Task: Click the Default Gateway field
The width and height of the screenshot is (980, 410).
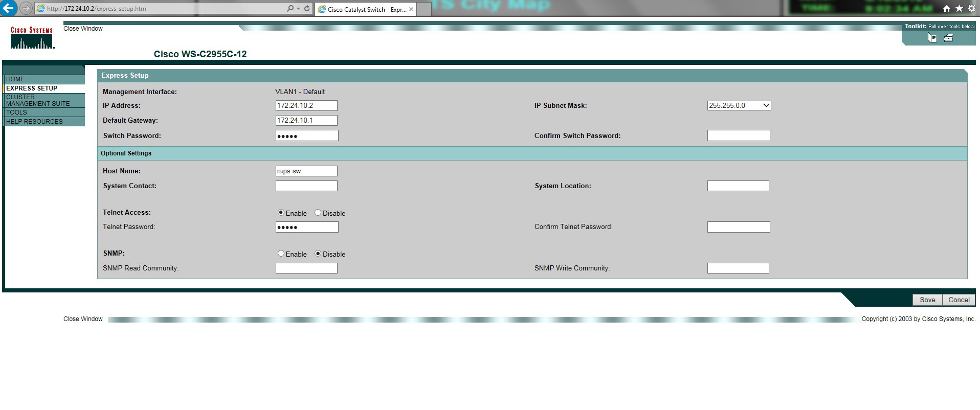Action: pos(306,120)
